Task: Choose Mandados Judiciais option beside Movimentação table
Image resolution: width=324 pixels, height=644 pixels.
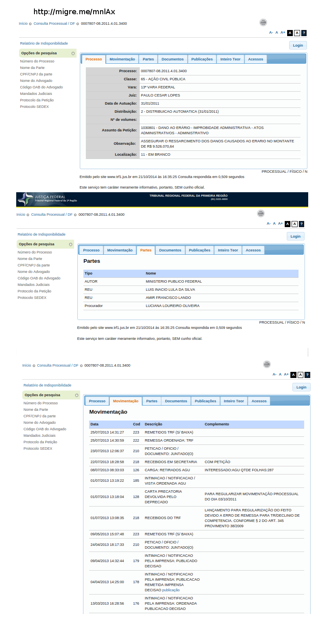Action: click(39, 436)
